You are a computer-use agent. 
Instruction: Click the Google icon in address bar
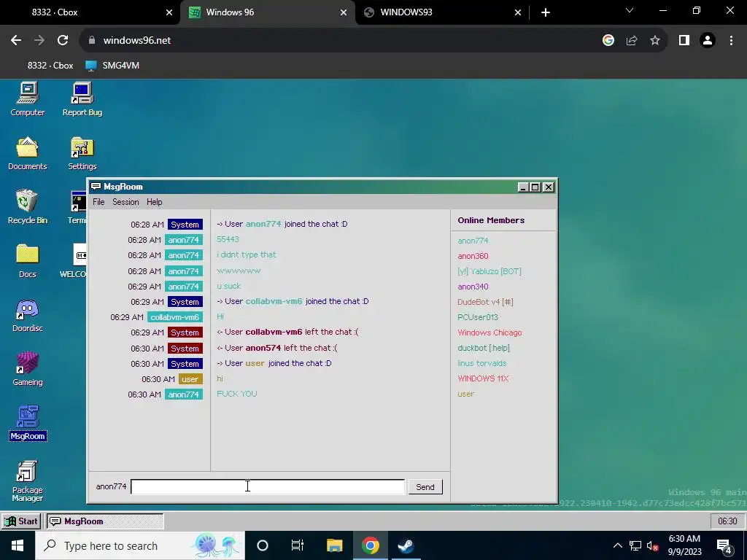click(608, 41)
